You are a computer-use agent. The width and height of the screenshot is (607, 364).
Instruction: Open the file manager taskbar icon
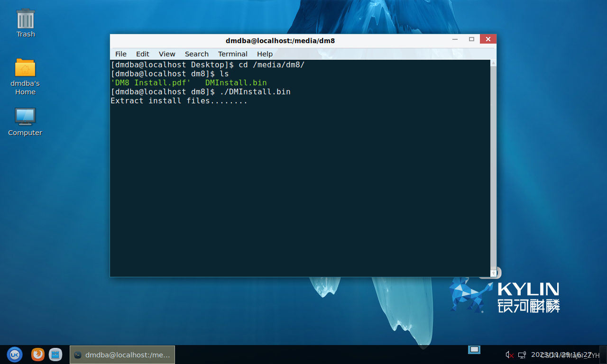point(55,355)
